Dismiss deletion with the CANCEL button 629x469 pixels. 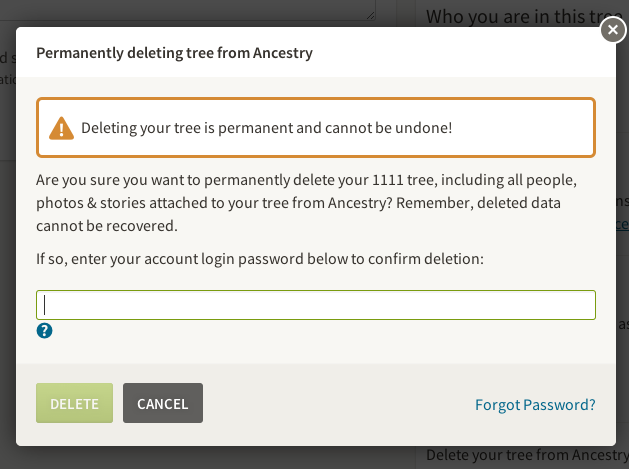point(163,403)
